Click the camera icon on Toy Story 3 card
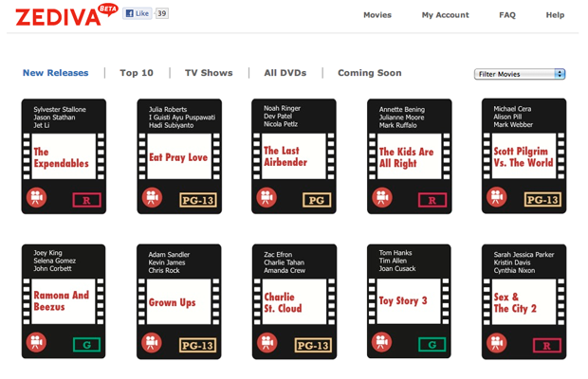The width and height of the screenshot is (588, 379). point(382,342)
